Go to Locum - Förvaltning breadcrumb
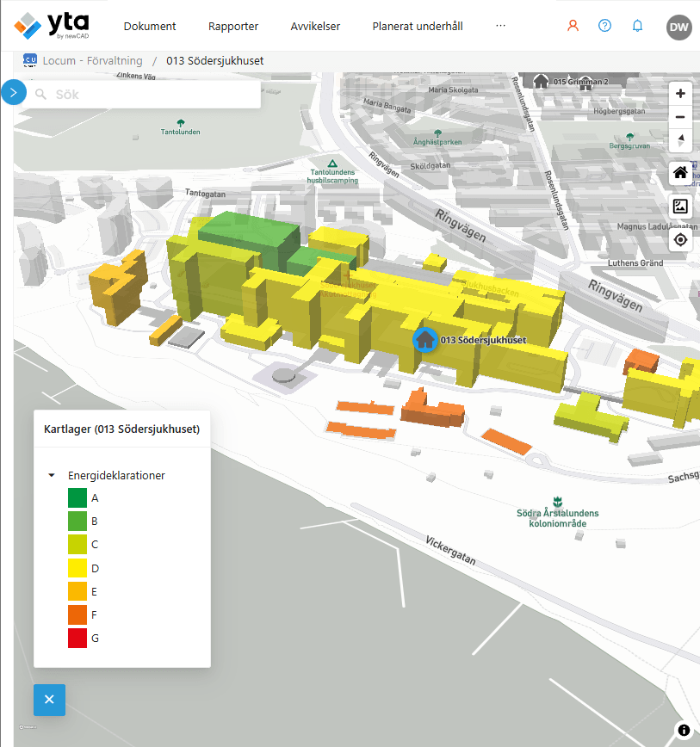 coord(92,60)
